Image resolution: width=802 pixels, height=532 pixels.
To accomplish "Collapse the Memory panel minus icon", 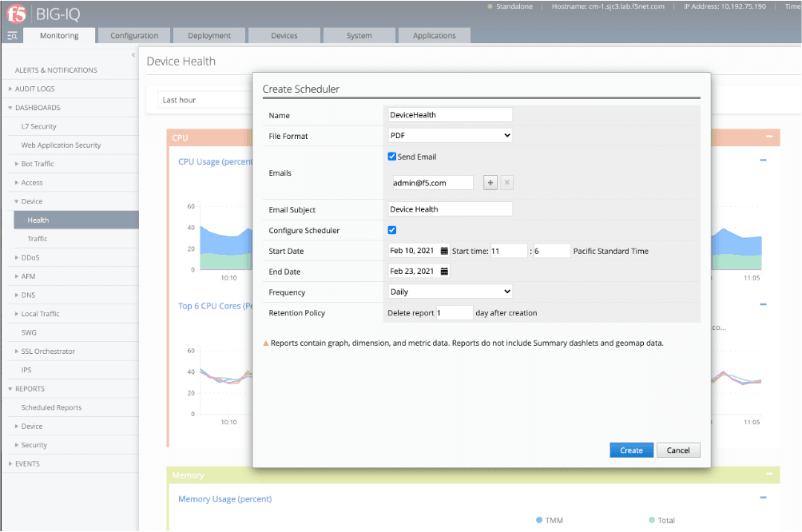I will coord(768,474).
